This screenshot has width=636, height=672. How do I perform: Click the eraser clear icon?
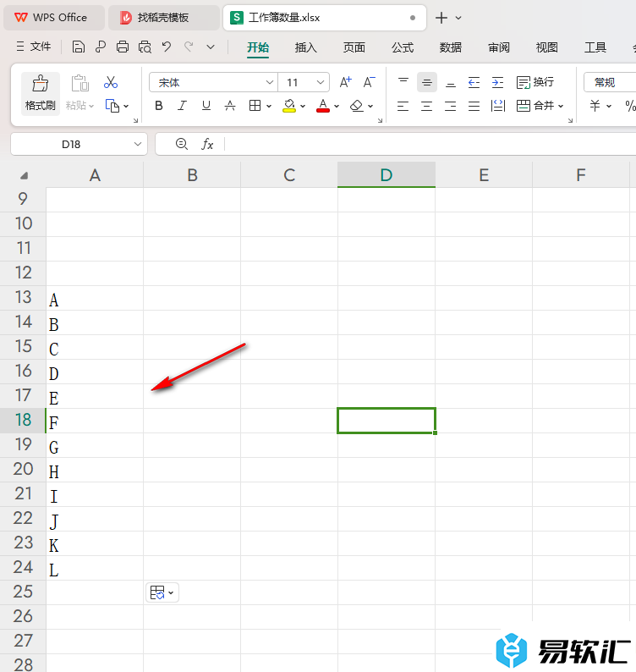356,106
